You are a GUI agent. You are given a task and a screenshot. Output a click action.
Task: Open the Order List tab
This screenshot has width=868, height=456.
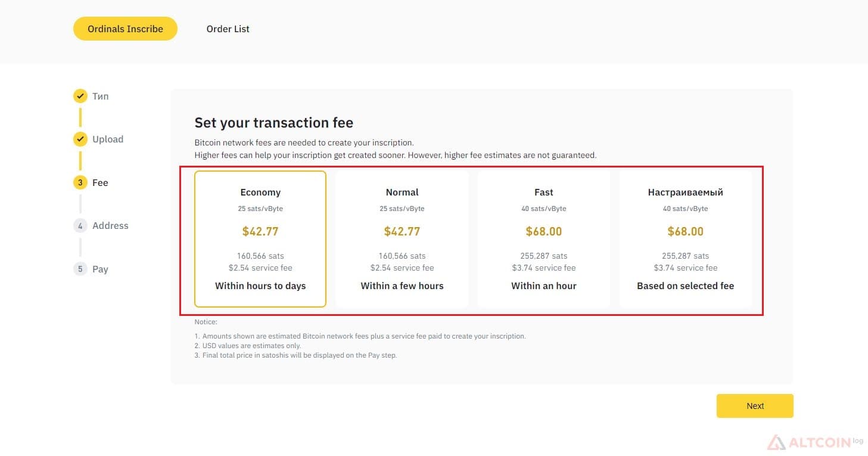[228, 29]
